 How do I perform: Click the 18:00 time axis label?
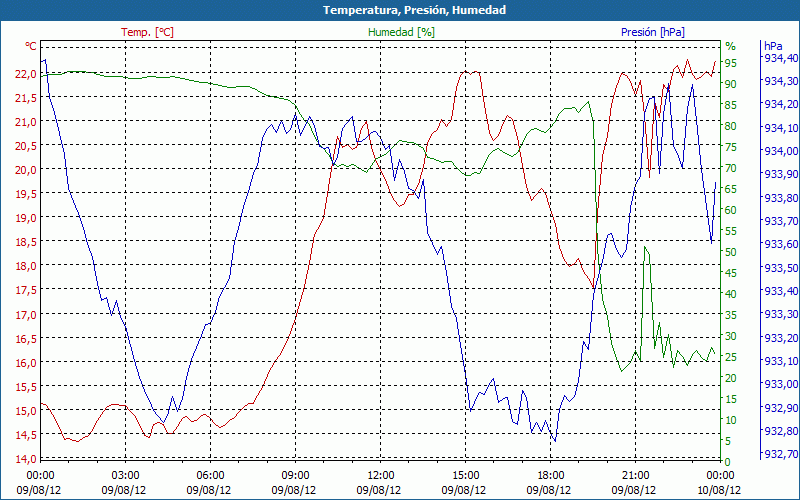[550, 476]
